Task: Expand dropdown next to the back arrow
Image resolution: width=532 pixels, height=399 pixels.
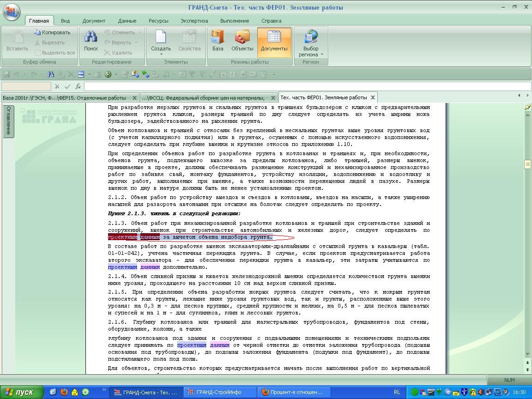Action: (116, 74)
